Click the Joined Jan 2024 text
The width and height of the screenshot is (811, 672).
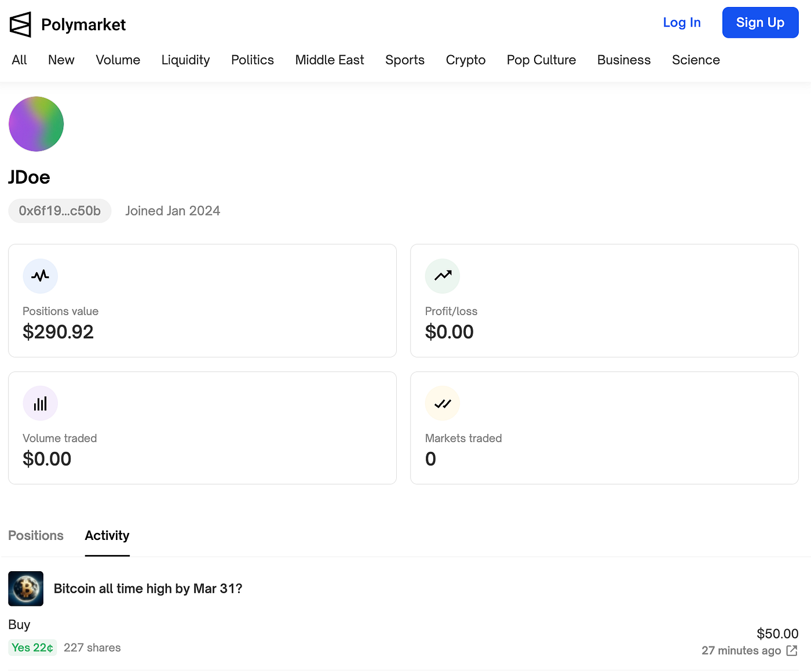pos(173,211)
